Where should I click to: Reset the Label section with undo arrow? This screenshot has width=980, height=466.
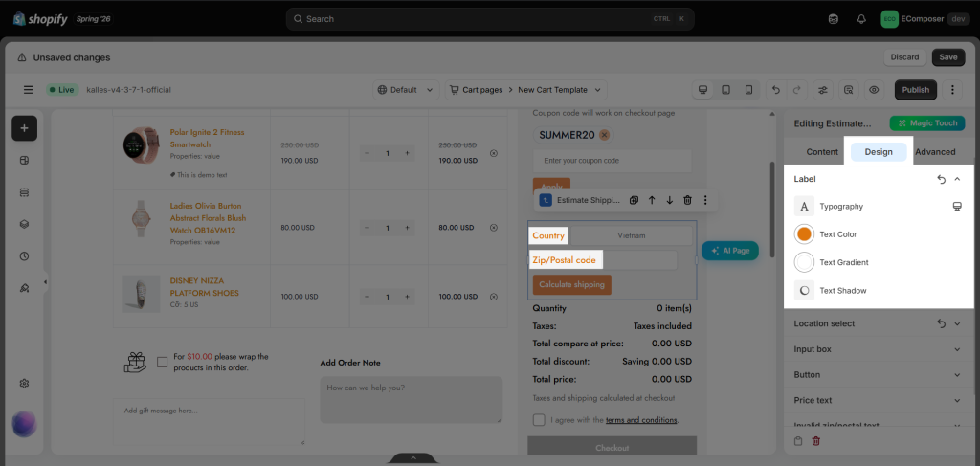click(942, 179)
